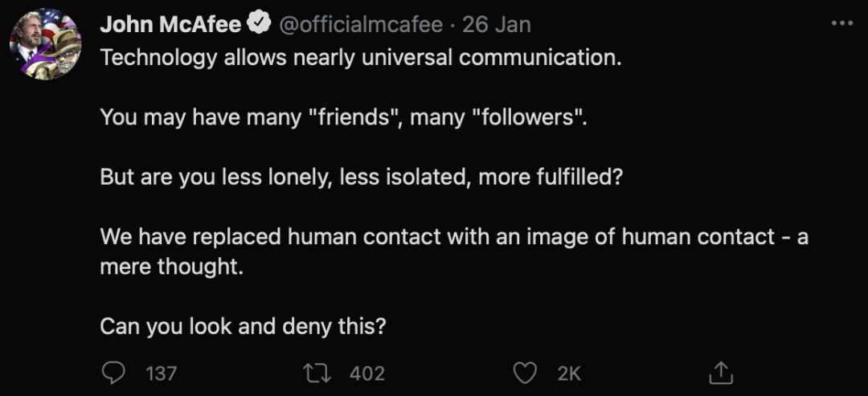Click the words 'mere thought.'

pos(172,267)
